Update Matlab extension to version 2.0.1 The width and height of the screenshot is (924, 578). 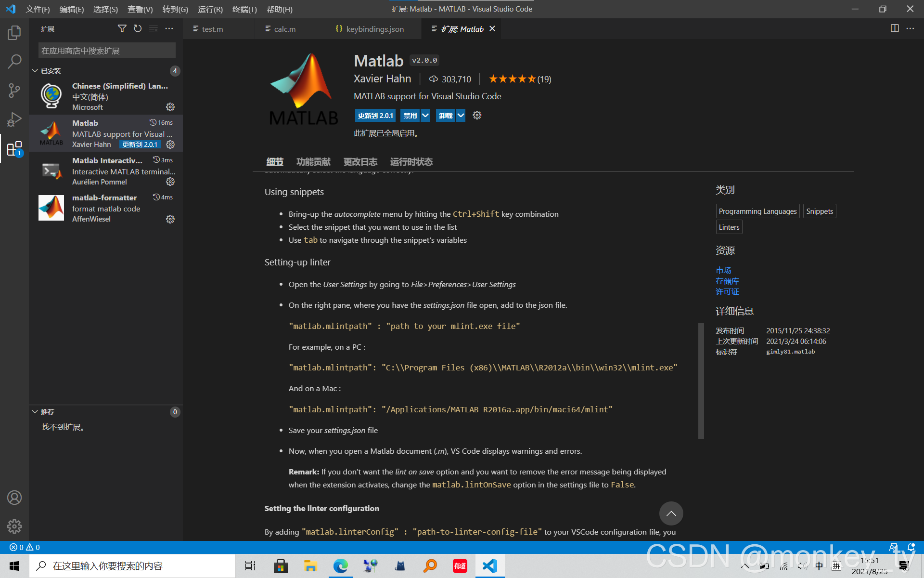(375, 115)
